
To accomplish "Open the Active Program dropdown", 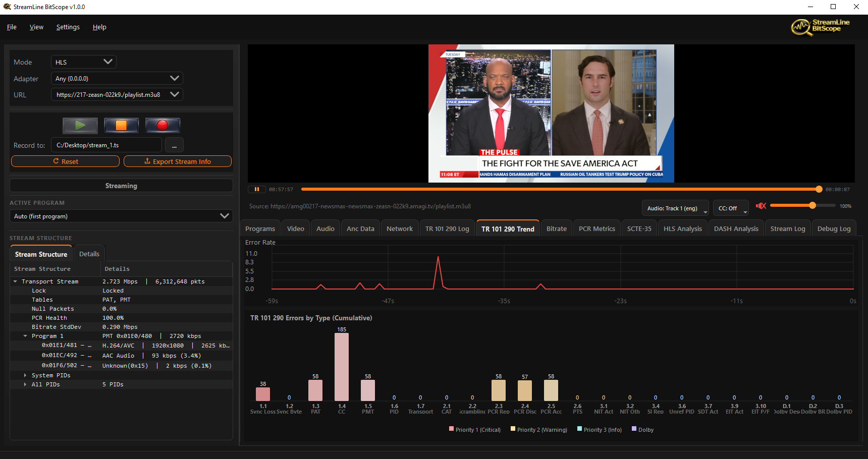I will (x=121, y=216).
